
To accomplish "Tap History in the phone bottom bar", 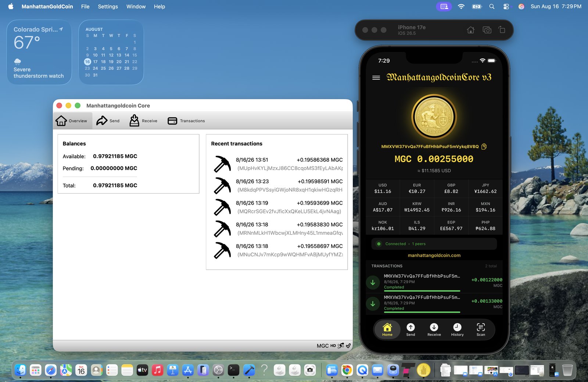I will [457, 329].
